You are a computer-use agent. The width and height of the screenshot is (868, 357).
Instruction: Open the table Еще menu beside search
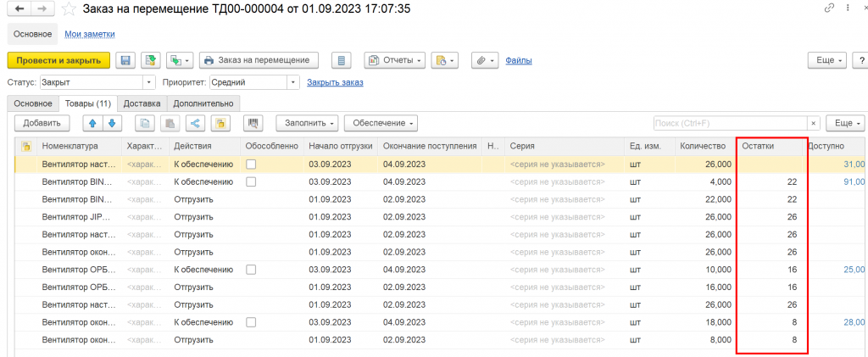pos(845,123)
